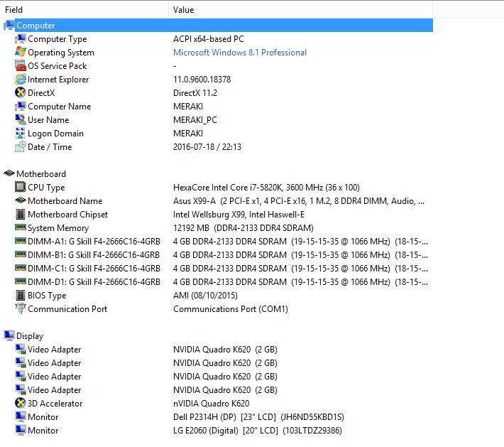This screenshot has height=447, width=504.
Task: Select the DIMM-C1 4 GB DDR4-2133 value
Action: click(300, 269)
